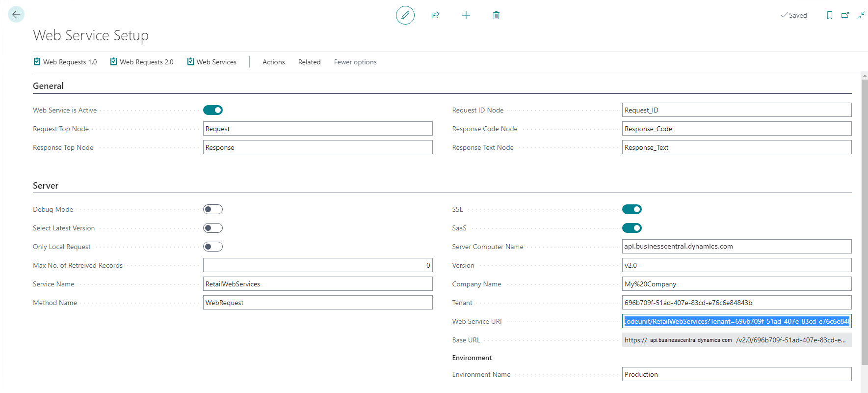
Task: Click the Environment Name input field
Action: coord(736,374)
